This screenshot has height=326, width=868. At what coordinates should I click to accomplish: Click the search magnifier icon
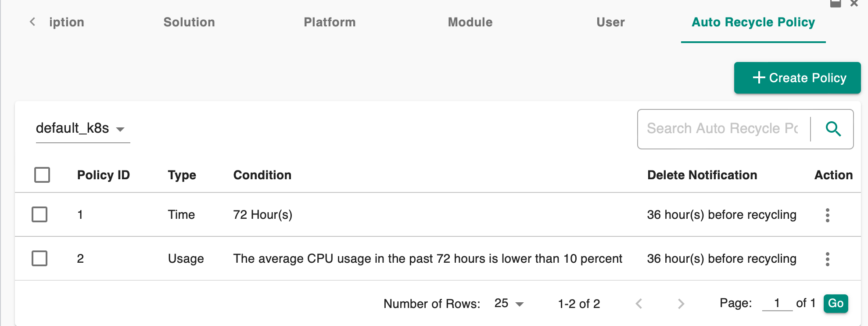click(x=833, y=129)
